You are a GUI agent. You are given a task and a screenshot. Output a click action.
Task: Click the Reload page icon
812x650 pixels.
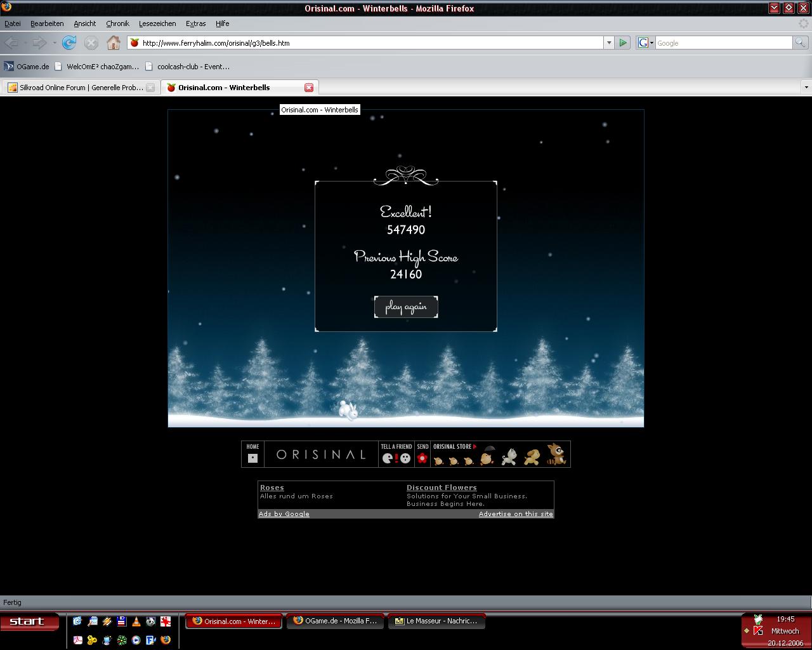click(69, 43)
